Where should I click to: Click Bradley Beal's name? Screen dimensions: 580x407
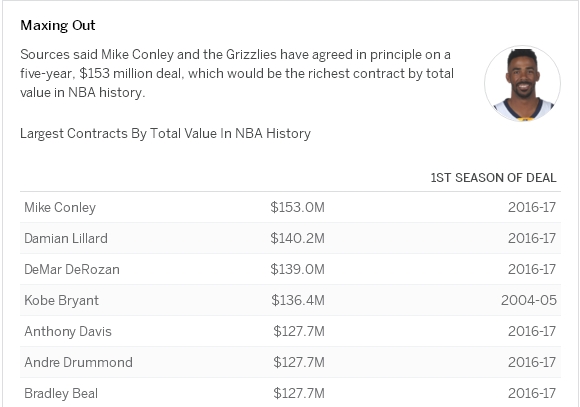[61, 393]
